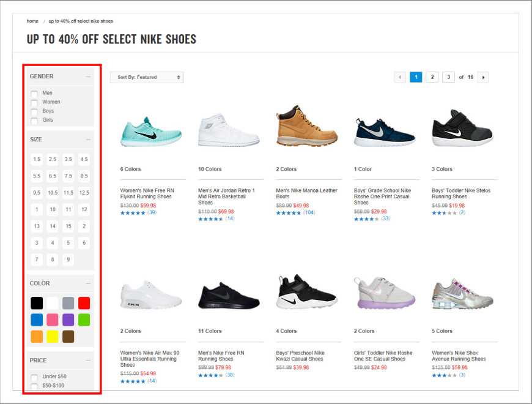This screenshot has width=532, height=404.
Task: Click the black Nike Stelos toddler shoe image
Action: 462,128
